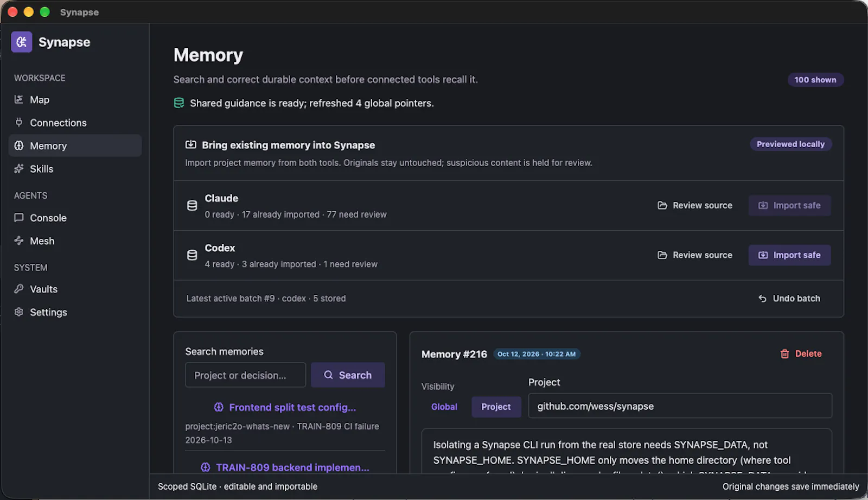Click the Vaults key icon

(19, 289)
